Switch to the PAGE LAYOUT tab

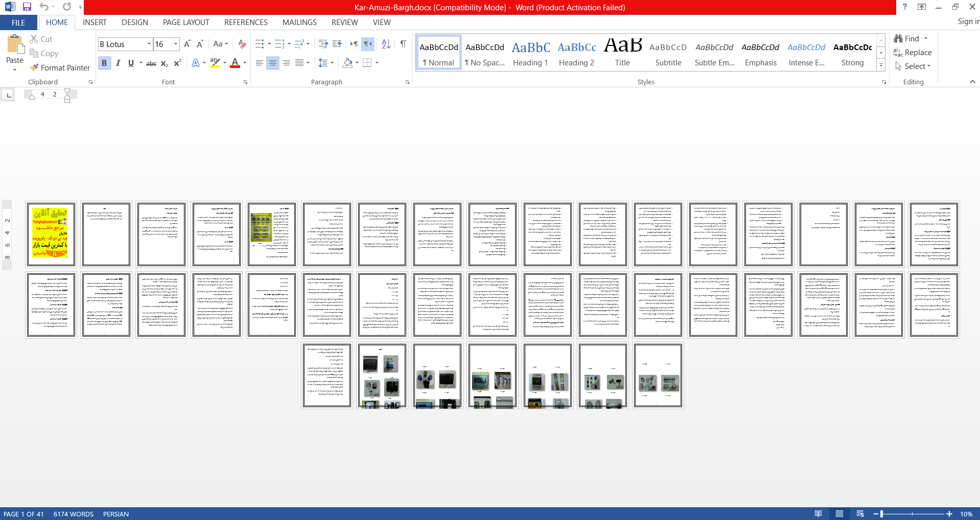point(186,22)
